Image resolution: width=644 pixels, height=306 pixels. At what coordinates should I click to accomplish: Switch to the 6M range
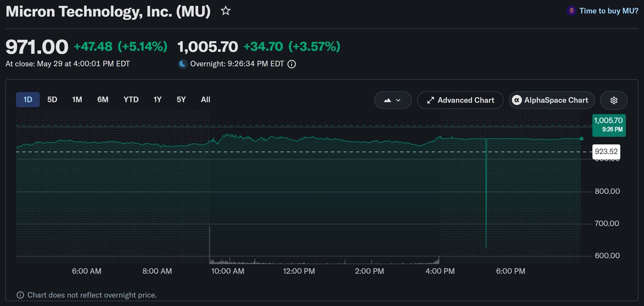coord(103,99)
